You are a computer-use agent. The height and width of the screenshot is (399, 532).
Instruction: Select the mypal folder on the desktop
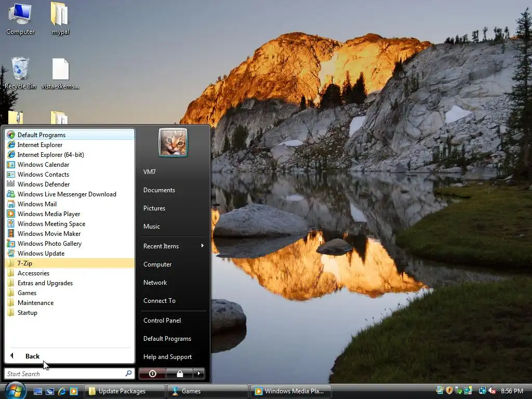60,19
